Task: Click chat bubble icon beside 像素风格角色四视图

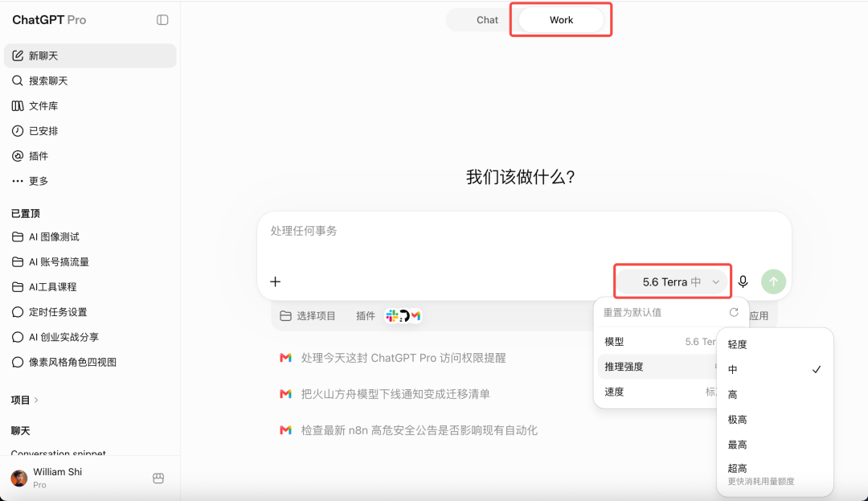Action: click(x=18, y=362)
